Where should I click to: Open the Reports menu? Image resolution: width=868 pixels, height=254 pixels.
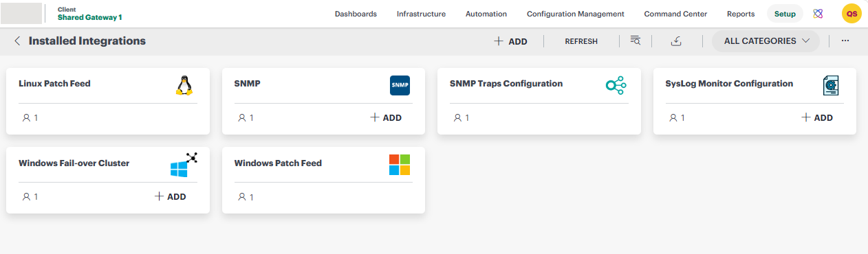pos(741,14)
